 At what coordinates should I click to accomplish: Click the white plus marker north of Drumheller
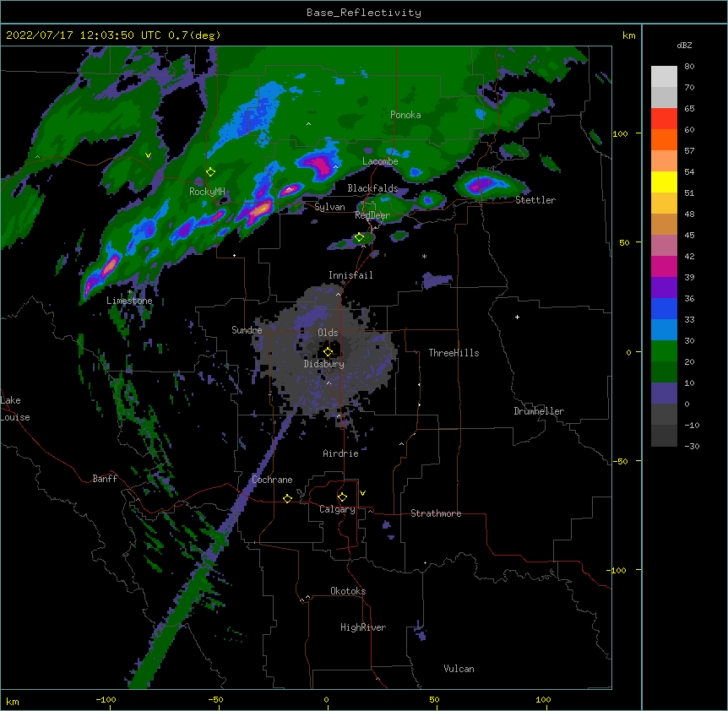tap(517, 317)
